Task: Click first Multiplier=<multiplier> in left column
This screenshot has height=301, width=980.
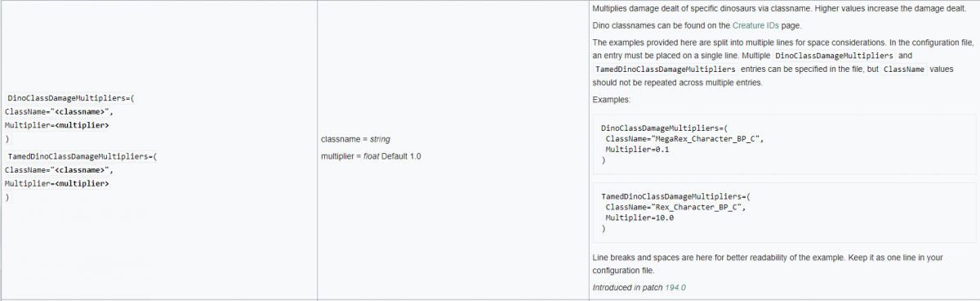Action: pos(57,126)
